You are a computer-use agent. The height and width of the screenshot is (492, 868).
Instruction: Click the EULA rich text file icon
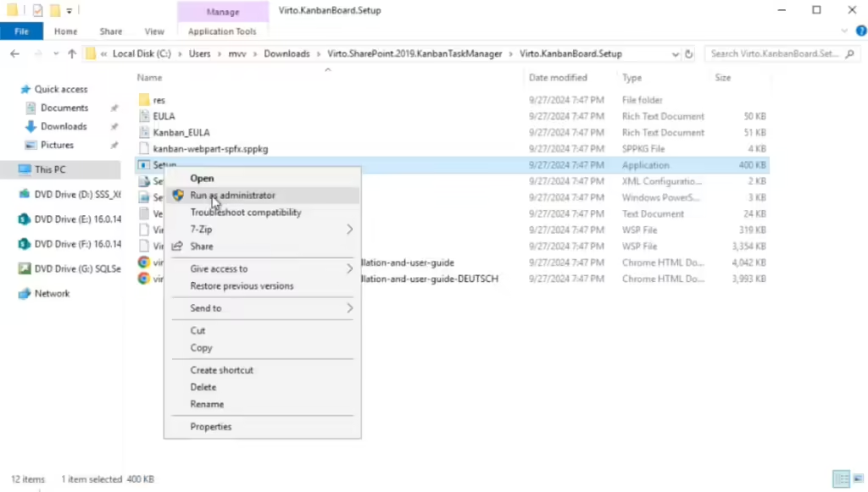pyautogui.click(x=144, y=116)
